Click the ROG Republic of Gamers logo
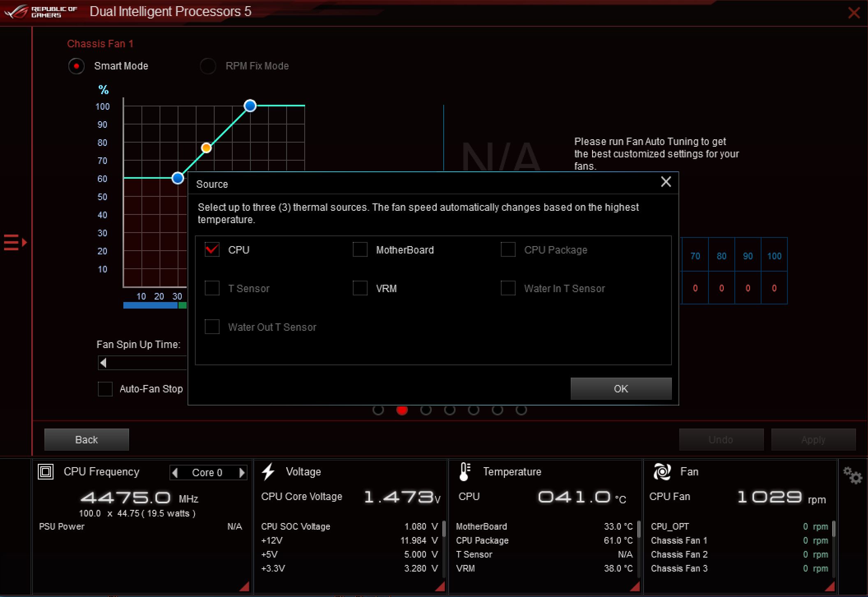This screenshot has width=868, height=597. [x=41, y=12]
